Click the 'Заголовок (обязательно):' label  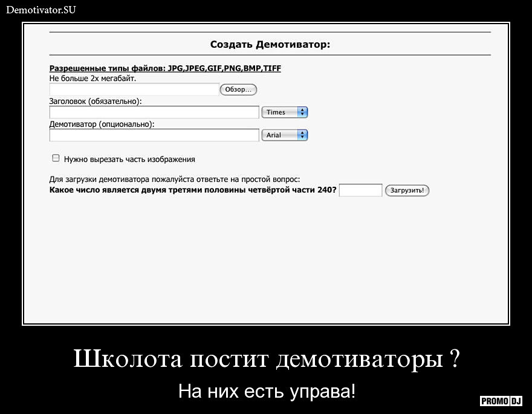click(96, 102)
